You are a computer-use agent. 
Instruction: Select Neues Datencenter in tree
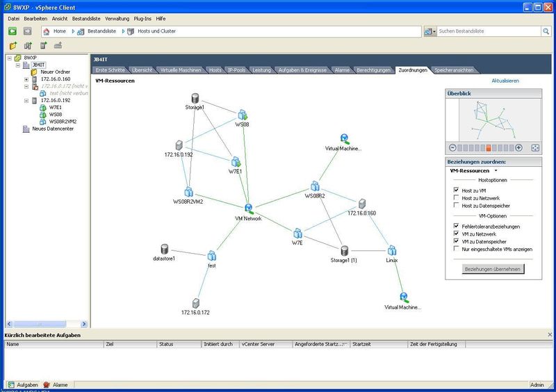(53, 129)
